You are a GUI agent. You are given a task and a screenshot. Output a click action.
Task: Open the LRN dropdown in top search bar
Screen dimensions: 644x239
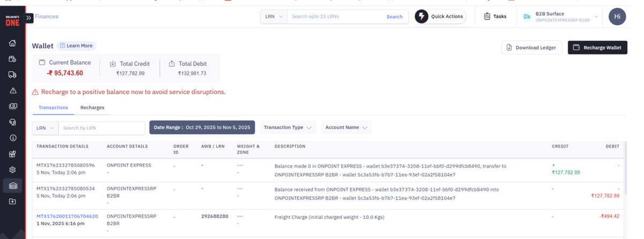(274, 17)
